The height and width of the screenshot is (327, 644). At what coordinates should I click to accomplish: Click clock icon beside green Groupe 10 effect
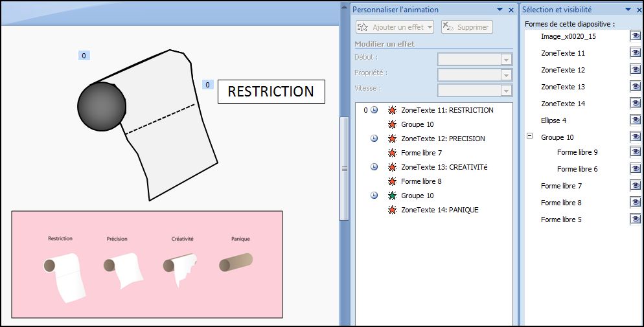tap(374, 196)
